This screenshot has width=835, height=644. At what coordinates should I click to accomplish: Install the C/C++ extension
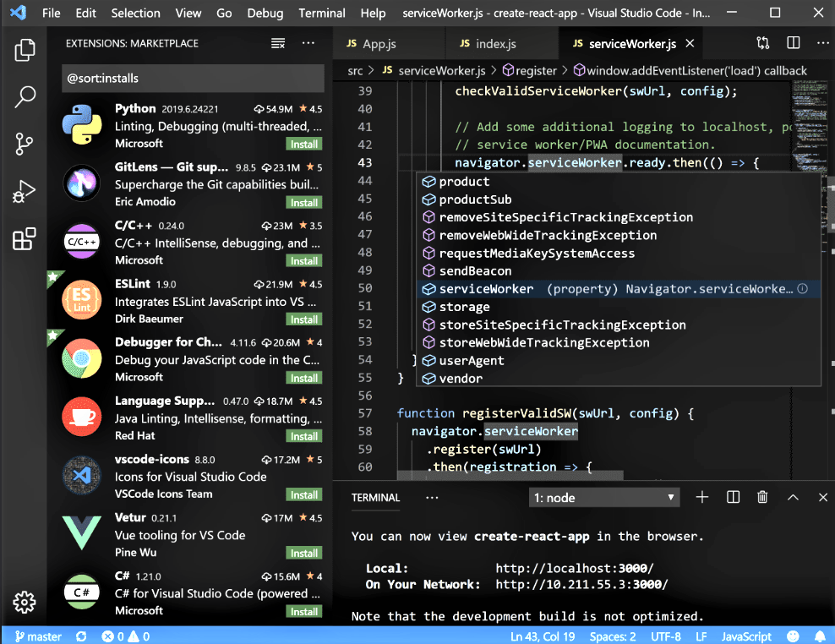click(x=304, y=260)
